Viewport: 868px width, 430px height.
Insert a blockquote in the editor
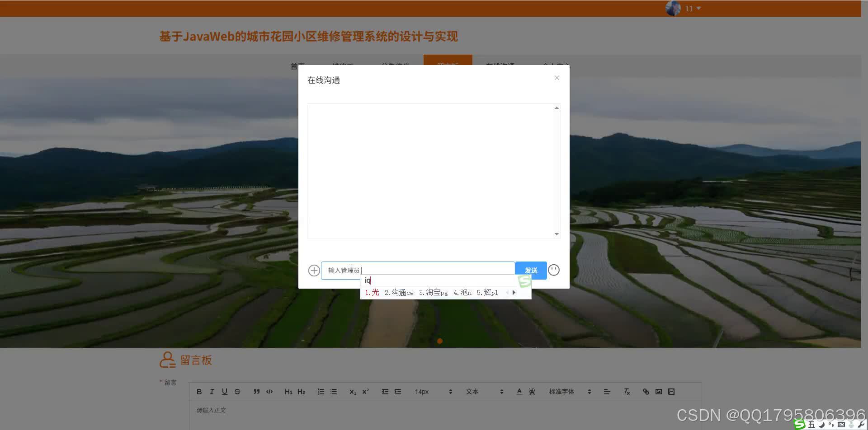pyautogui.click(x=256, y=391)
